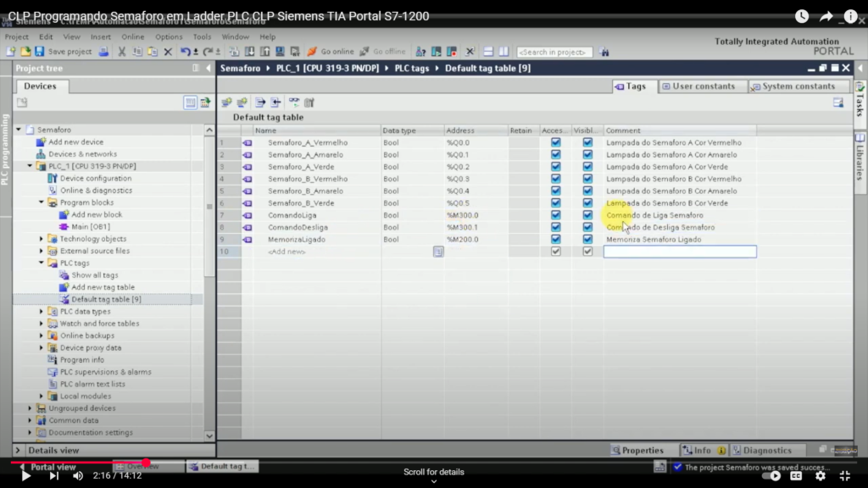Seek using the YouTube progress bar
Viewport: 868px width, 488px height.
coord(434,462)
